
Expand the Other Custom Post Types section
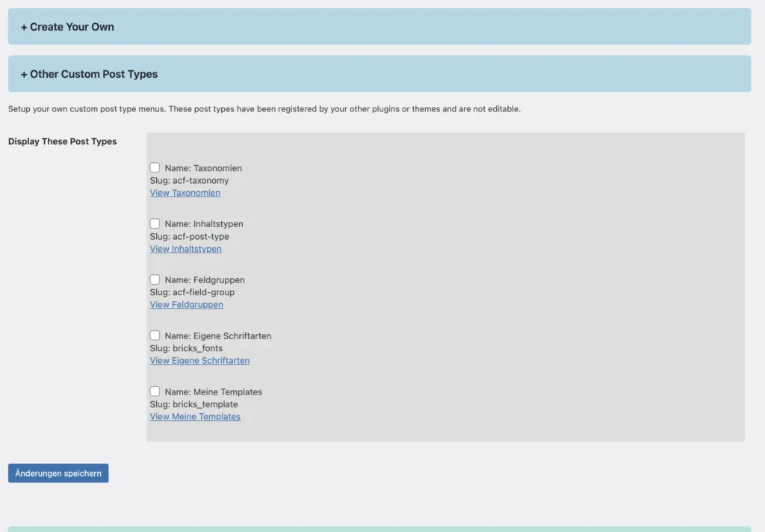pyautogui.click(x=89, y=74)
